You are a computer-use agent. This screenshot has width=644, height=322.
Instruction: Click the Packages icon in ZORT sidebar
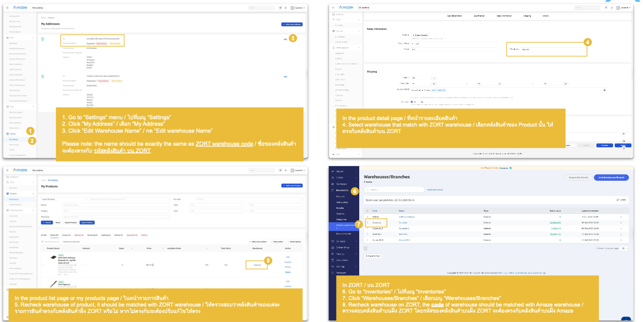pos(333,273)
